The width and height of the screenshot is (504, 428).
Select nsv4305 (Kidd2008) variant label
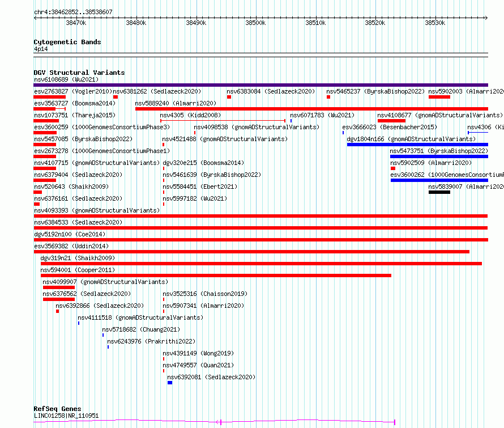click(x=190, y=115)
